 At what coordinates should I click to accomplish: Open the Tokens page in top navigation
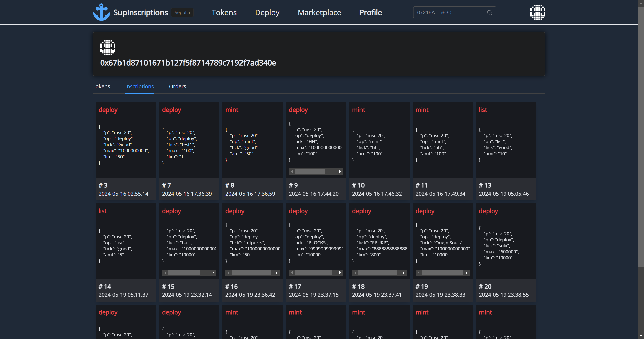tap(224, 13)
